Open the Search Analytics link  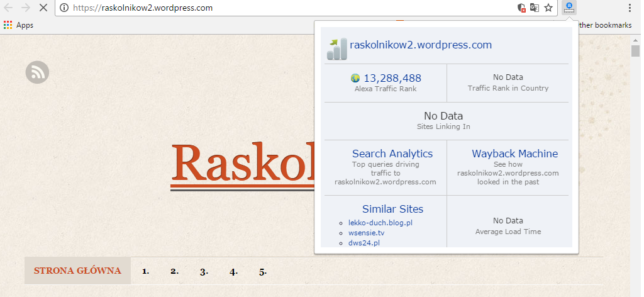(392, 154)
